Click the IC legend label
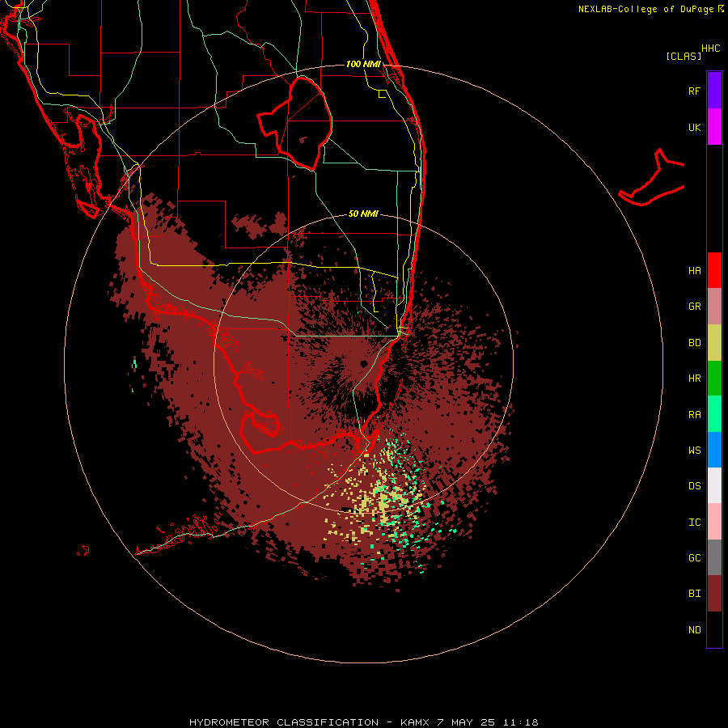Viewport: 728px width, 728px height. (694, 523)
